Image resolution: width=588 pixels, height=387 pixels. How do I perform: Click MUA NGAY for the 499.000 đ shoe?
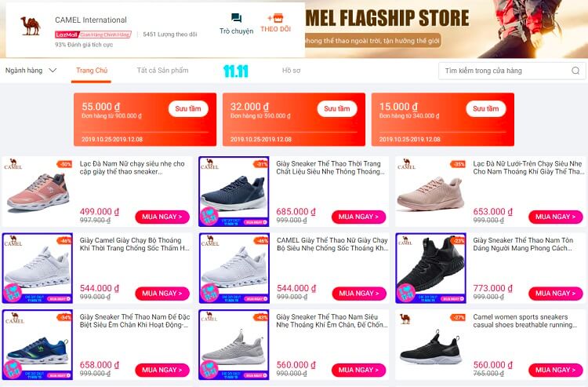coord(162,217)
